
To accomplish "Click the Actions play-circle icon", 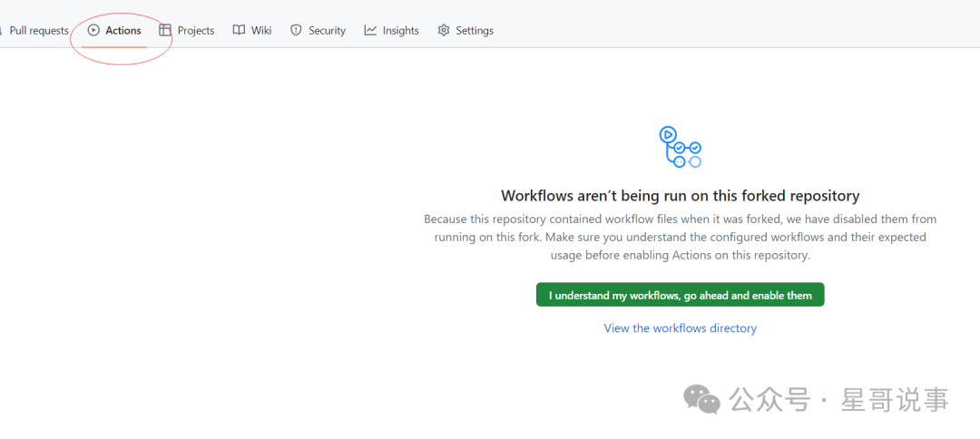I will [x=93, y=31].
